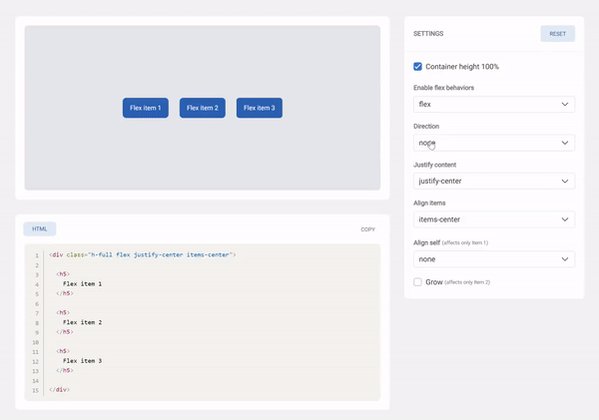Click the closing h5 tag on line 9
Viewport: 599px width, 420px height.
tap(65, 332)
